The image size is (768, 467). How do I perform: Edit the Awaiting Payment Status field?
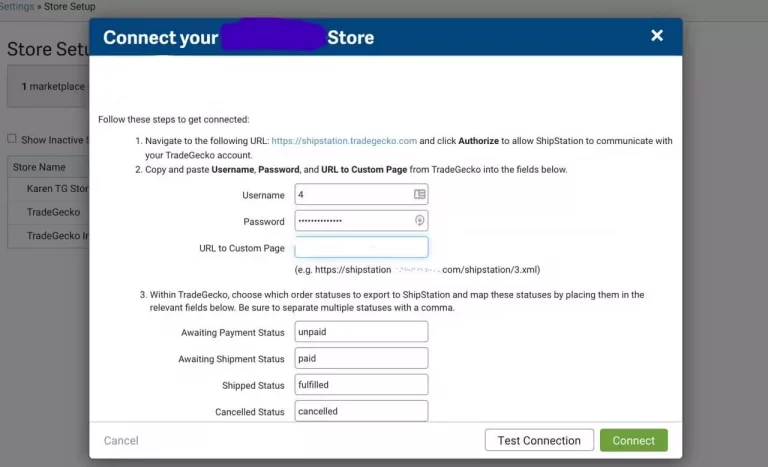[361, 332]
